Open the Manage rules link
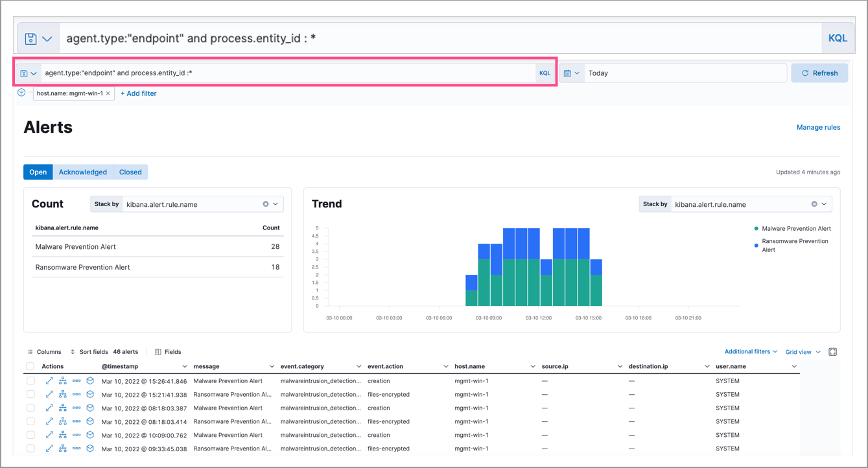 pyautogui.click(x=818, y=127)
